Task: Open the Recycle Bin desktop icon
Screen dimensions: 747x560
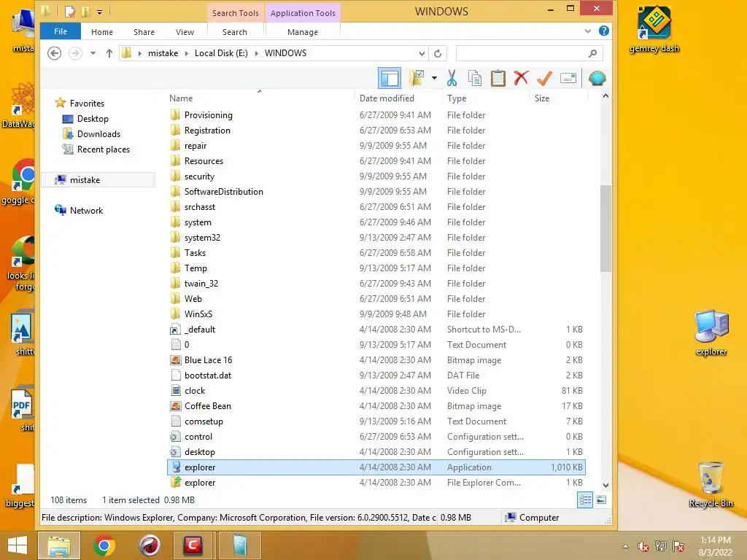Action: coord(711,485)
